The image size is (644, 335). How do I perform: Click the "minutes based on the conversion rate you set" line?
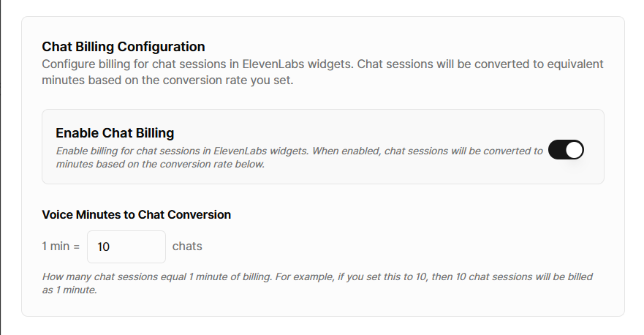pos(167,80)
